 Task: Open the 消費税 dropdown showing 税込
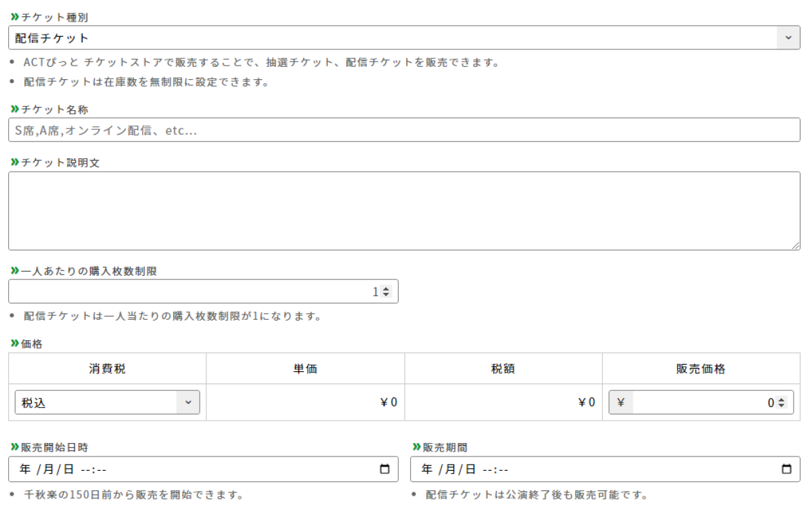(107, 402)
